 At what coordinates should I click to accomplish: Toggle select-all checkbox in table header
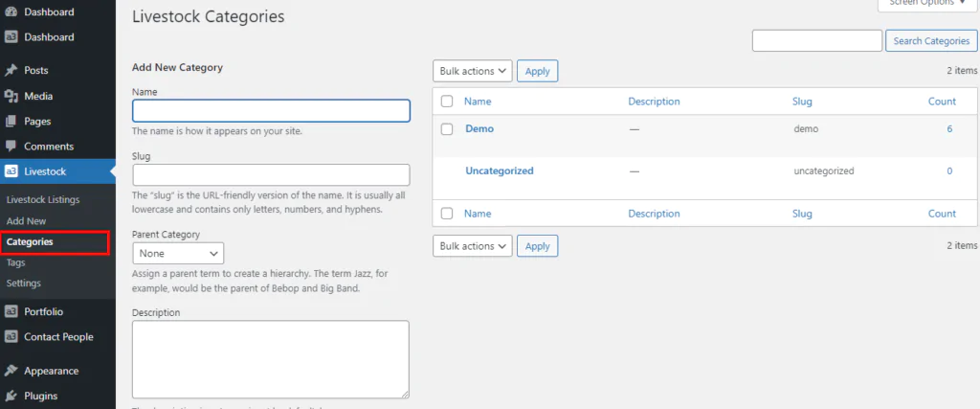447,101
